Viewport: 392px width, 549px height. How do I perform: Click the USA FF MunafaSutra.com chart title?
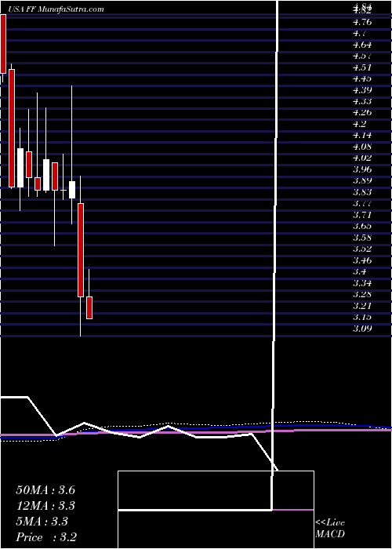(x=56, y=9)
